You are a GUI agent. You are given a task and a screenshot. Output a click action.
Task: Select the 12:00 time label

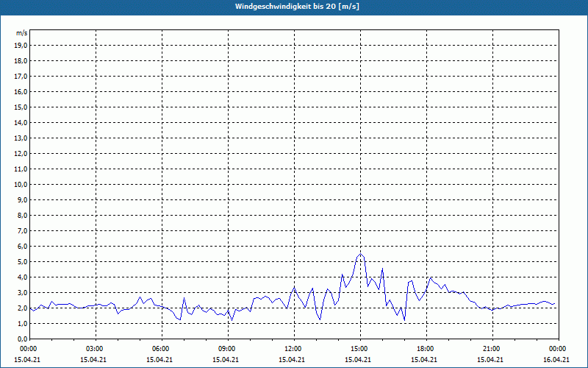coord(294,349)
